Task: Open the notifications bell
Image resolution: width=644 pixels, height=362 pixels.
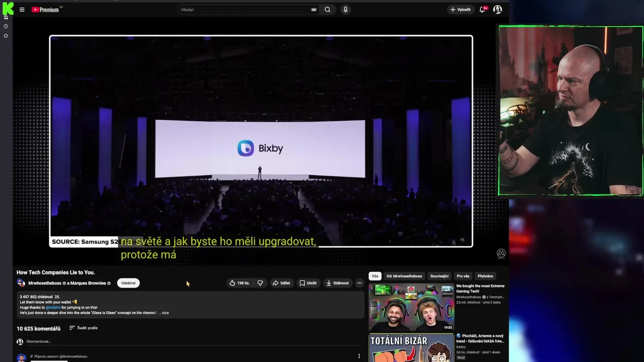Action: [482, 10]
